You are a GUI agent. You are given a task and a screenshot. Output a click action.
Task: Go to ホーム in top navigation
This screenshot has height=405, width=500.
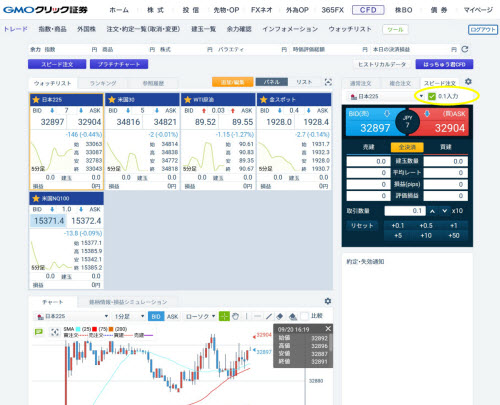point(119,10)
